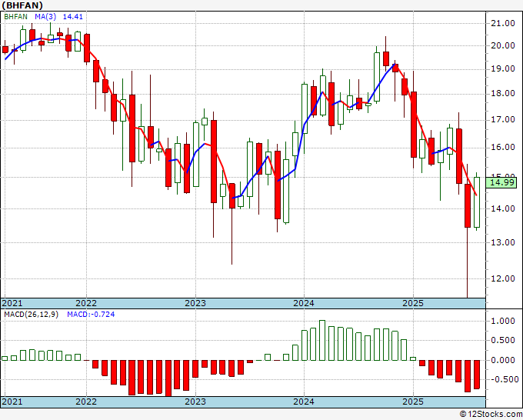Select the 21.00 price axis label
Screen dimensions: 523x420
(503, 23)
